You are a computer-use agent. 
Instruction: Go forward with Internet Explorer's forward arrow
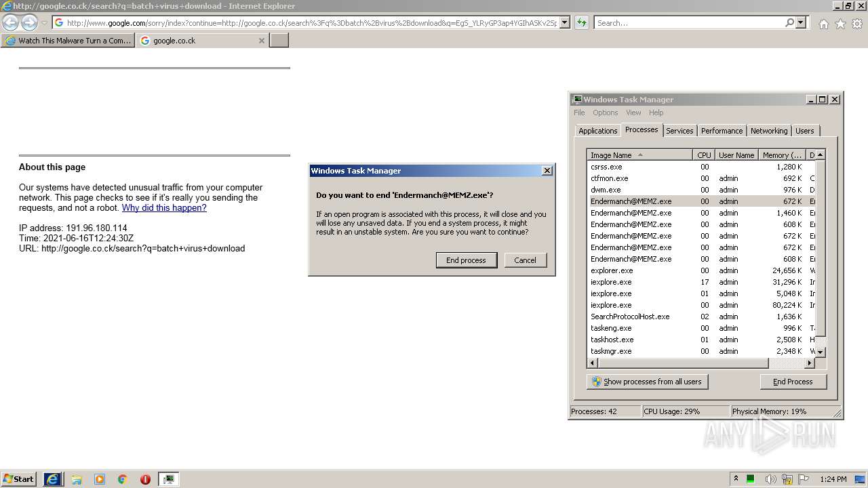point(29,22)
